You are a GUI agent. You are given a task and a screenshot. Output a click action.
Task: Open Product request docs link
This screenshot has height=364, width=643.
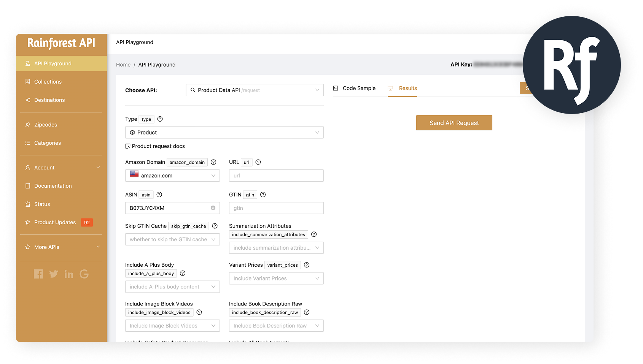click(x=155, y=146)
